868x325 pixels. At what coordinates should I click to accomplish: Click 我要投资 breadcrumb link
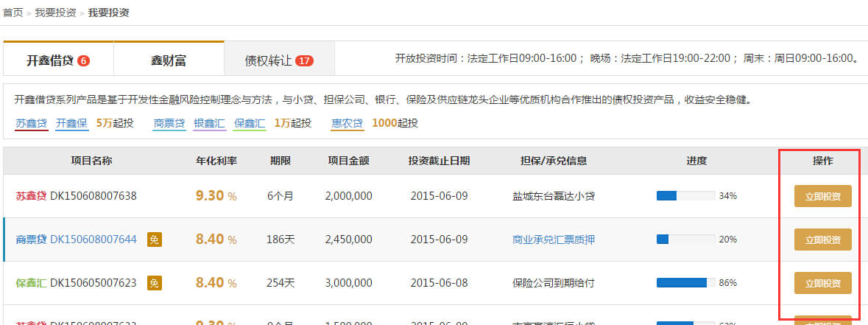[55, 13]
